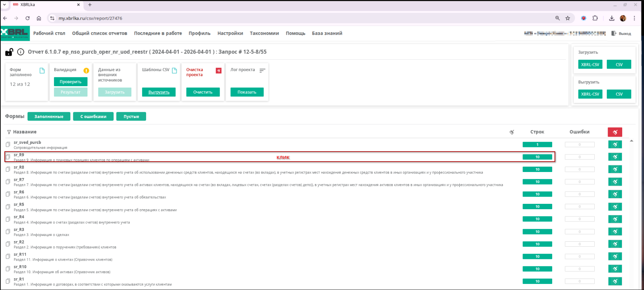The image size is (644, 290).
Task: Click the copy icon beside sr_sved_purcb
Action: point(8,144)
